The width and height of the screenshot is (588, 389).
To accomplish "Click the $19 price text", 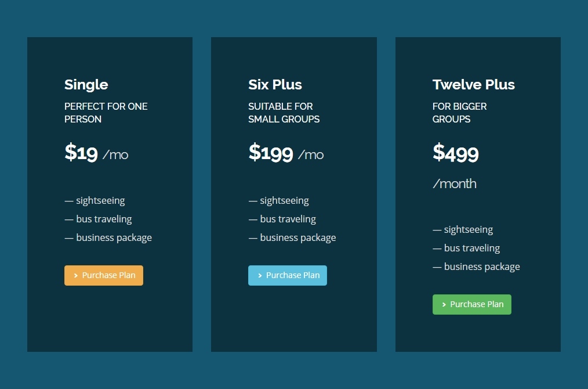I will pyautogui.click(x=81, y=153).
